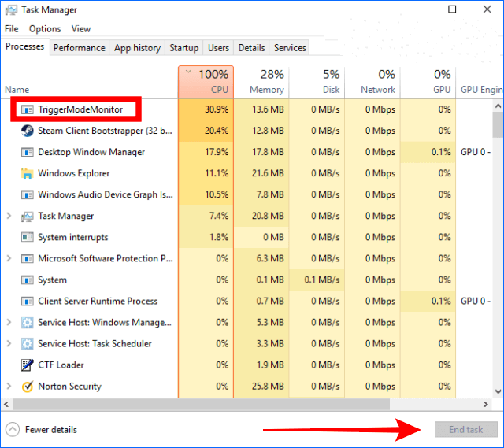Select the Steam Client Bootstrapper process name
Image resolution: width=504 pixels, height=448 pixels.
105,131
